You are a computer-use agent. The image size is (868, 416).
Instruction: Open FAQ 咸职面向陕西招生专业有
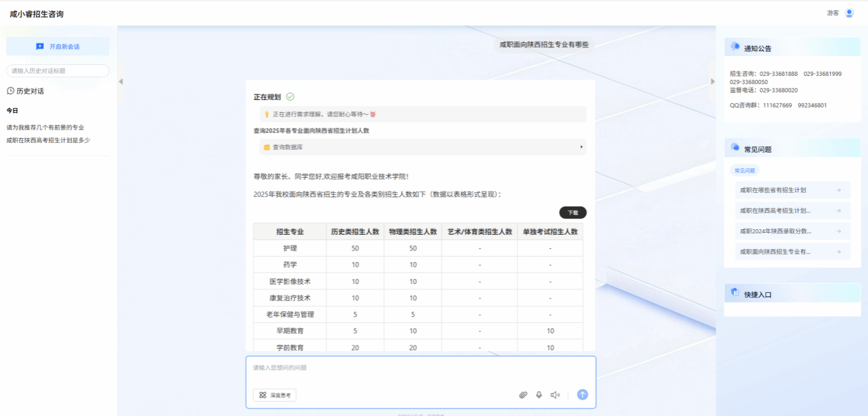point(793,252)
